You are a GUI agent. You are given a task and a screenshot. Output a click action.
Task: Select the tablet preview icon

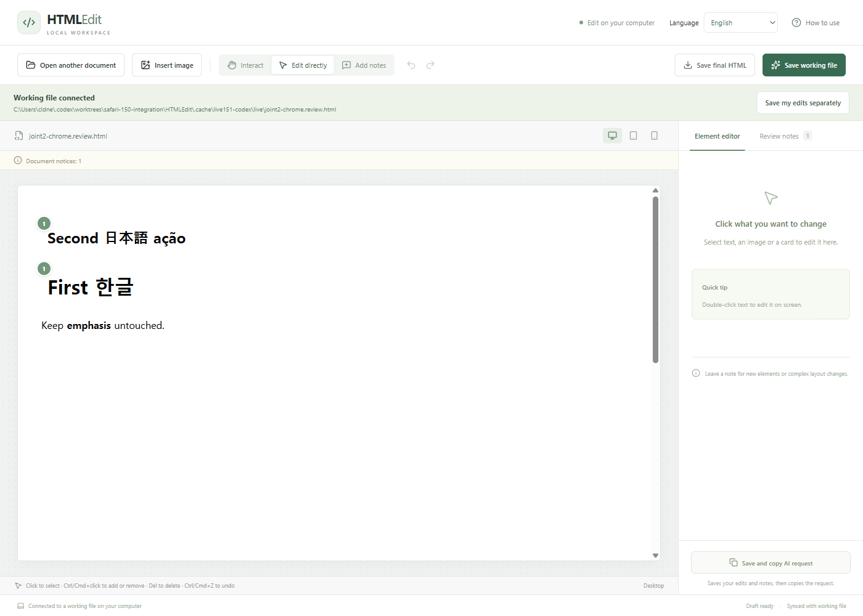click(633, 136)
